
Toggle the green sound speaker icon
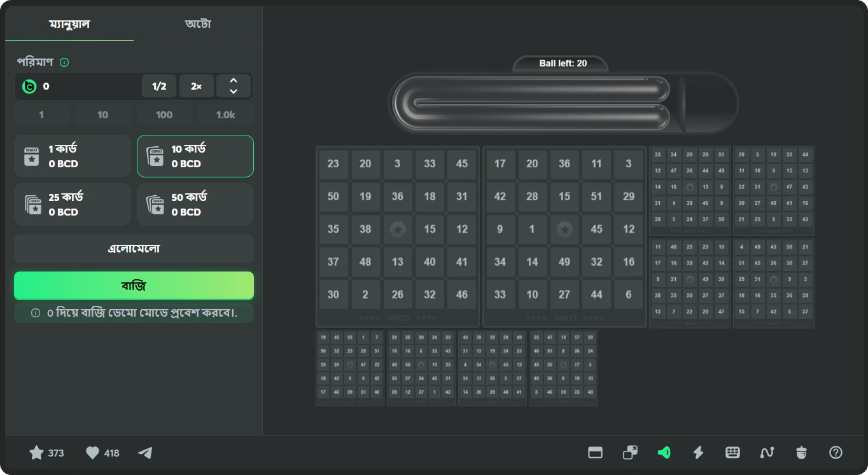click(x=664, y=453)
